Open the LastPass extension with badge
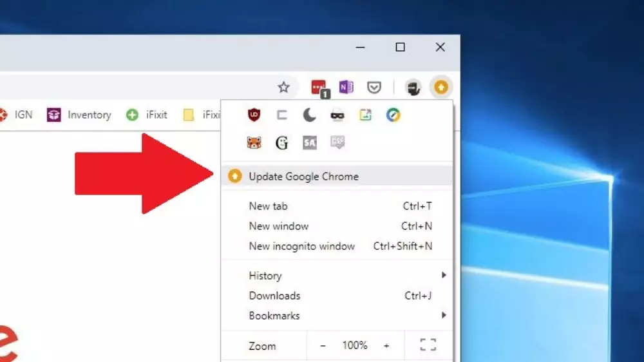 [319, 88]
